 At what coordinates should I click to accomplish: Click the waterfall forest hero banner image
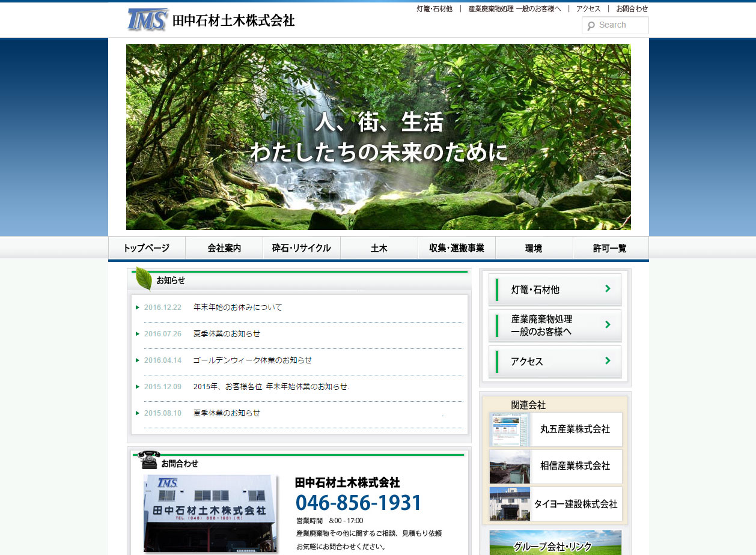click(379, 137)
